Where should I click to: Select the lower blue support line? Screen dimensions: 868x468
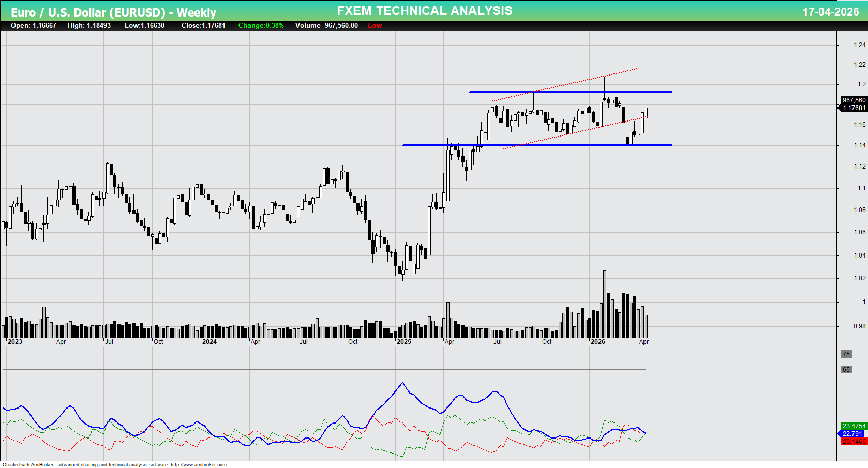[x=517, y=145]
